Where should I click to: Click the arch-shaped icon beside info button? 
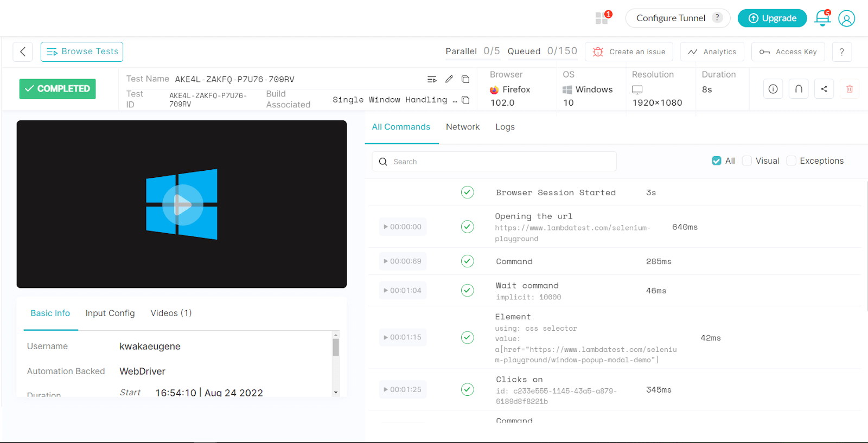pyautogui.click(x=799, y=89)
